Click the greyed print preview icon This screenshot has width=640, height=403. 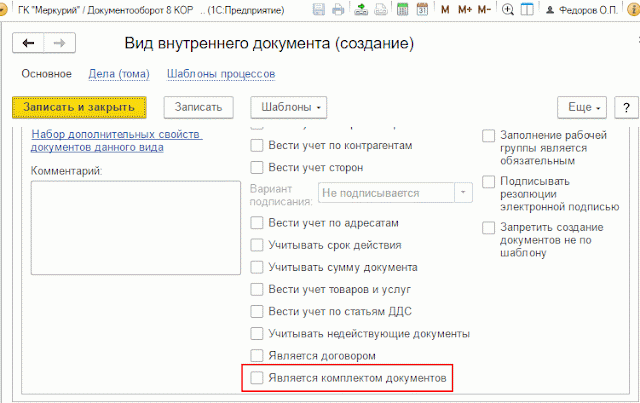coord(381,9)
